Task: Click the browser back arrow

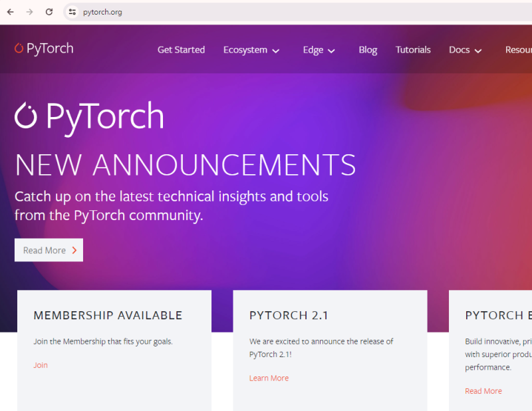Action: click(x=11, y=11)
